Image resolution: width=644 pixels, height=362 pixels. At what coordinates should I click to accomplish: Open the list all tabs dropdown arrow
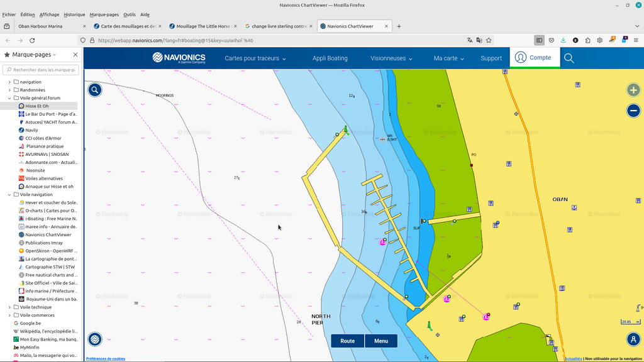[637, 26]
